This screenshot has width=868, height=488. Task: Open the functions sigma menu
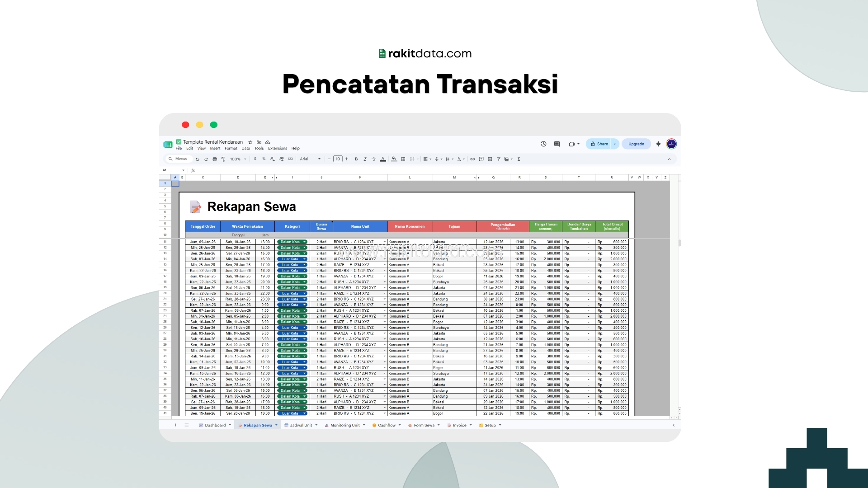pos(519,159)
